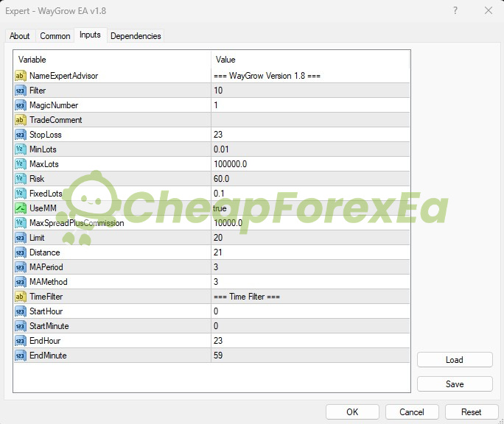Edit the MinLots value 0.01
This screenshot has height=424, width=504.
[310, 149]
